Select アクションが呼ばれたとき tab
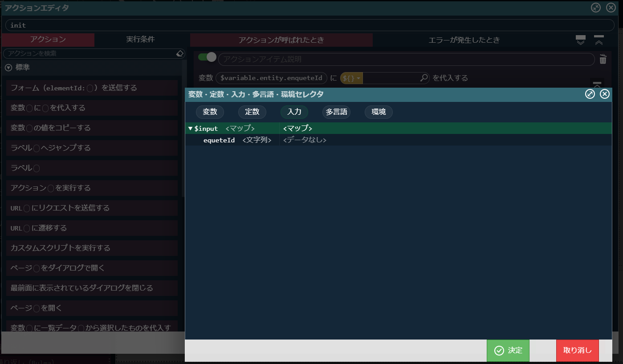The width and height of the screenshot is (623, 364). pyautogui.click(x=281, y=40)
